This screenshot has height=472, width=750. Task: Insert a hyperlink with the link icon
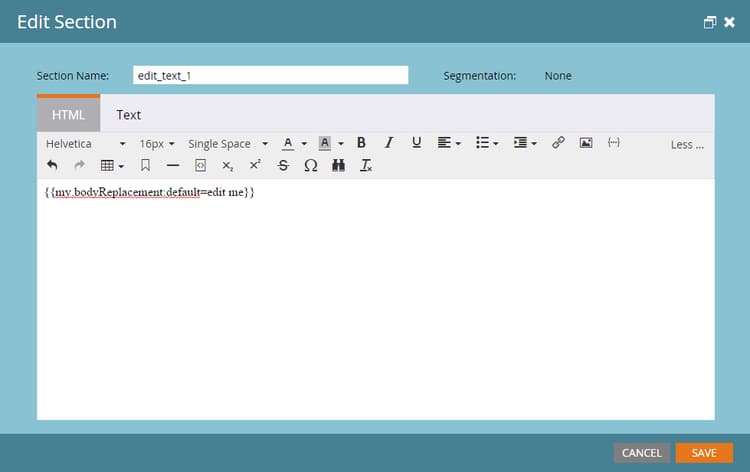558,143
